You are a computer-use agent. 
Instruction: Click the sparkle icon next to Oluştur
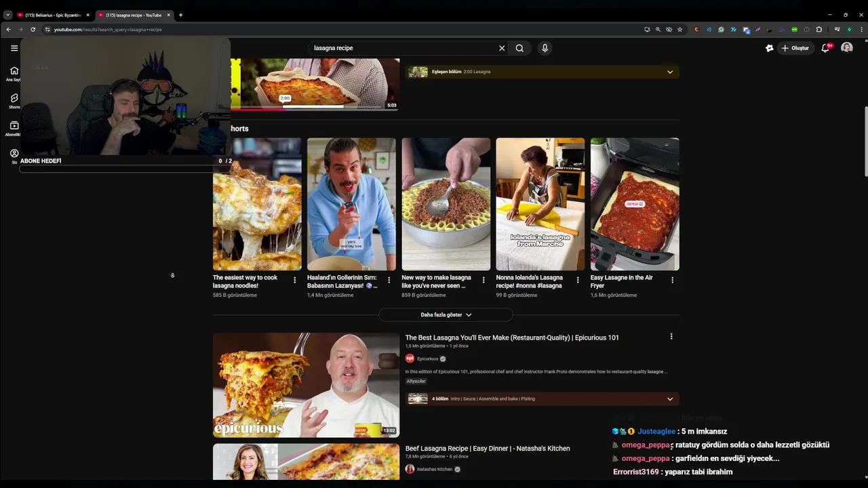point(769,48)
